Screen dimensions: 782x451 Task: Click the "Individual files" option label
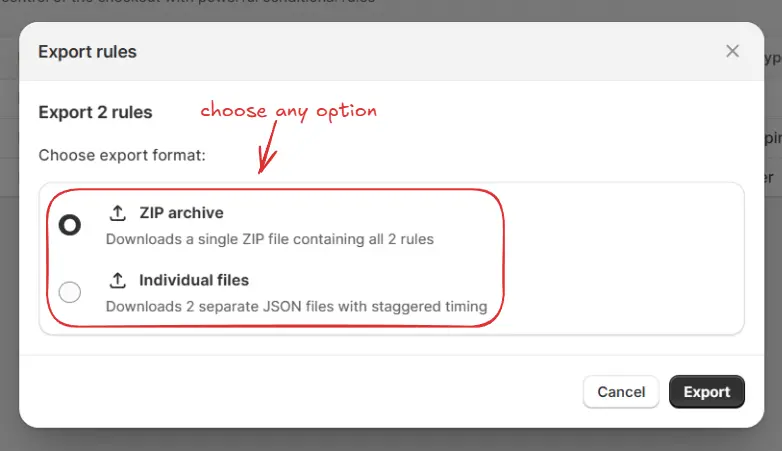(194, 280)
